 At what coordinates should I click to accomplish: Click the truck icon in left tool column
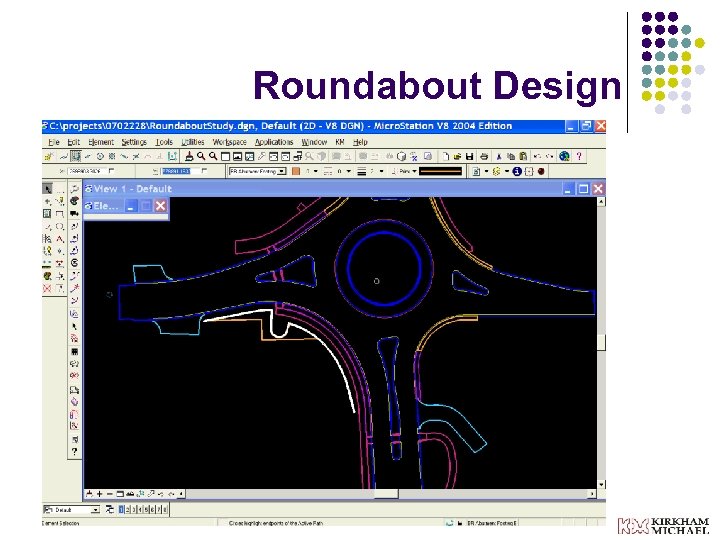point(74,214)
